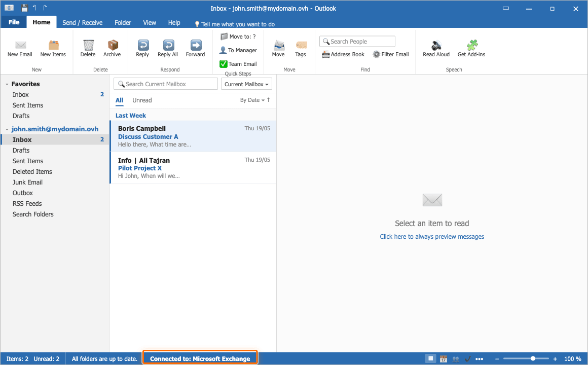The width and height of the screenshot is (588, 365).
Task: Compose a message with New Email
Action: click(x=20, y=49)
